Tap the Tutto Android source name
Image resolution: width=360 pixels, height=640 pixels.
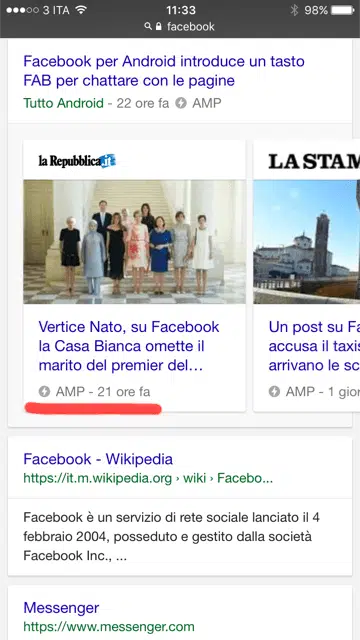[x=63, y=103]
